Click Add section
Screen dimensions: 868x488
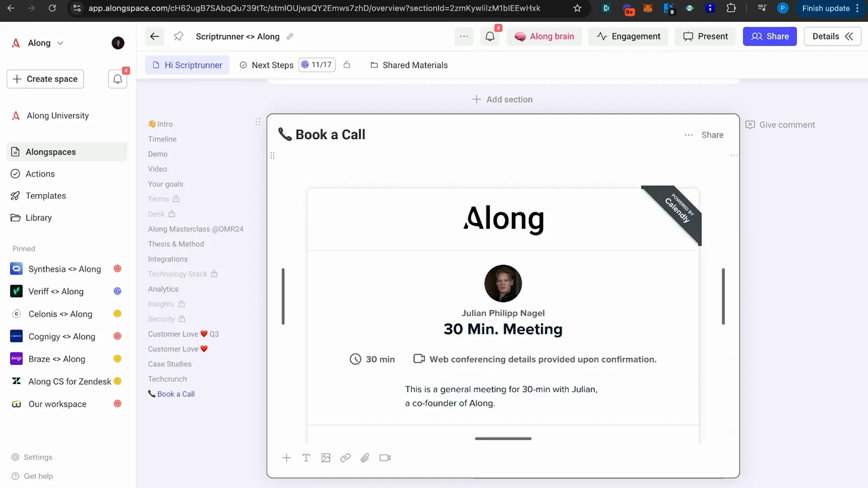coord(502,99)
